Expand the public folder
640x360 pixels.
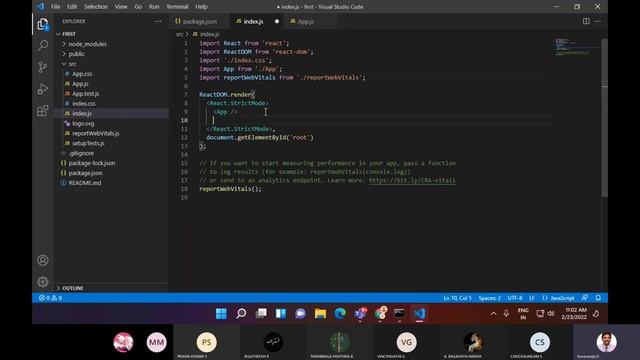pyautogui.click(x=76, y=54)
